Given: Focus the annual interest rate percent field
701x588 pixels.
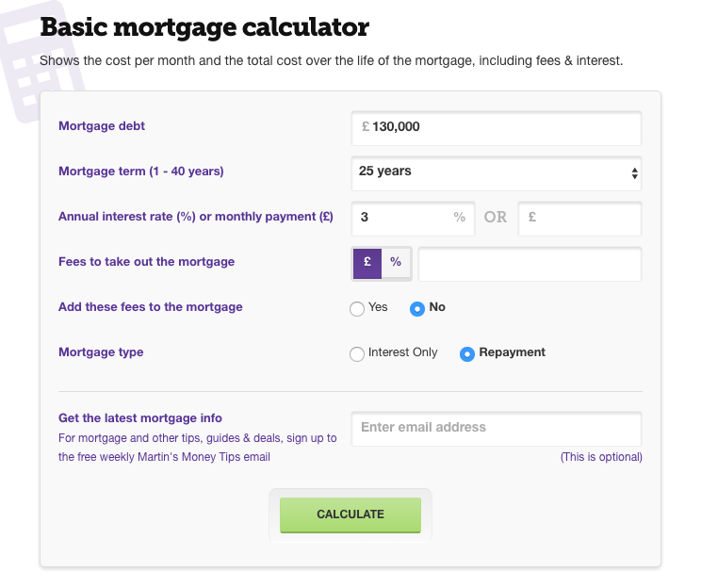Looking at the screenshot, I should (x=413, y=219).
